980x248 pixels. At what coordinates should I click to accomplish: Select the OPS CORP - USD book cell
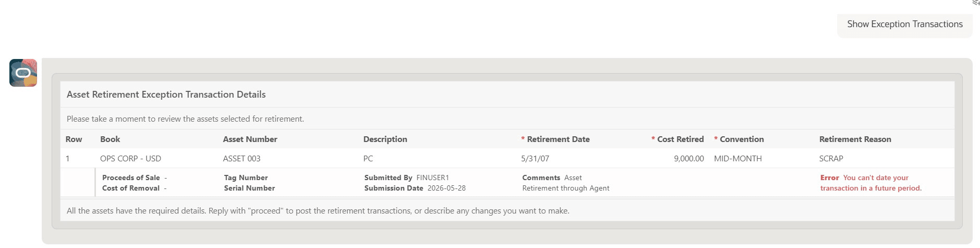(x=130, y=159)
